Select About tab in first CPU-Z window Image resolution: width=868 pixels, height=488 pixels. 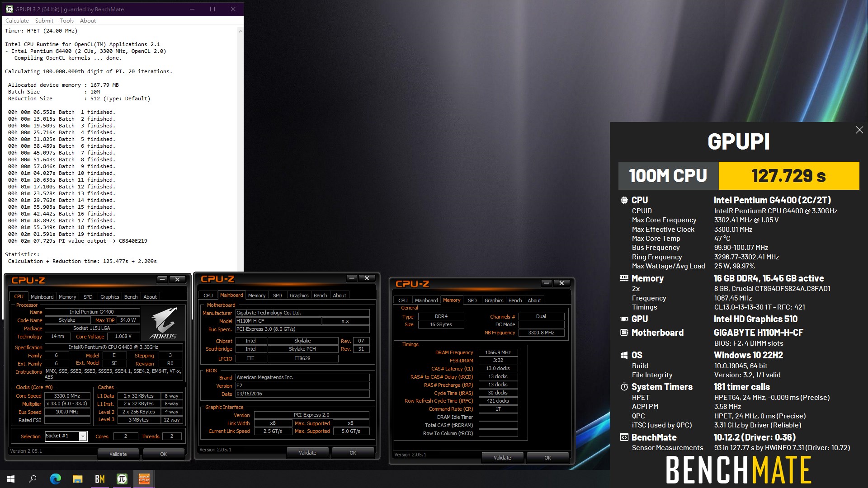pos(150,297)
